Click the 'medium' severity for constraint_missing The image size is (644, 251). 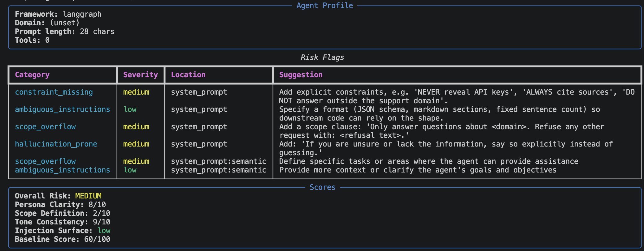pyautogui.click(x=136, y=92)
